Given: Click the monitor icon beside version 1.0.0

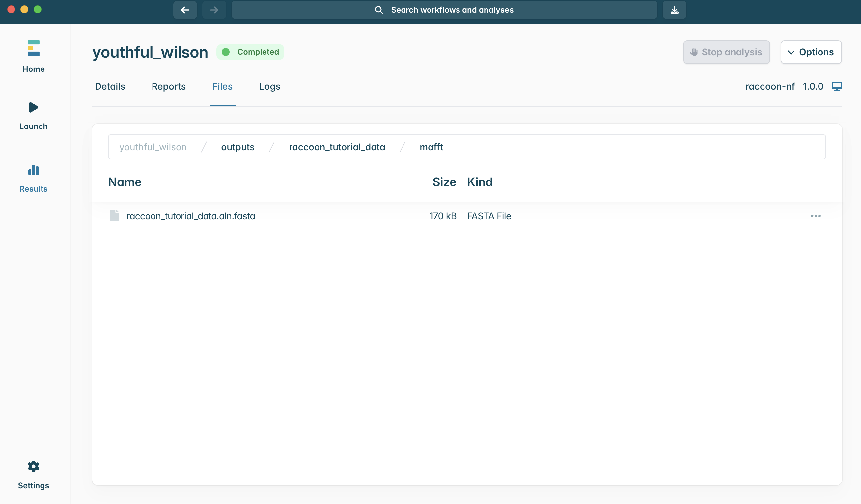Looking at the screenshot, I should pyautogui.click(x=836, y=86).
